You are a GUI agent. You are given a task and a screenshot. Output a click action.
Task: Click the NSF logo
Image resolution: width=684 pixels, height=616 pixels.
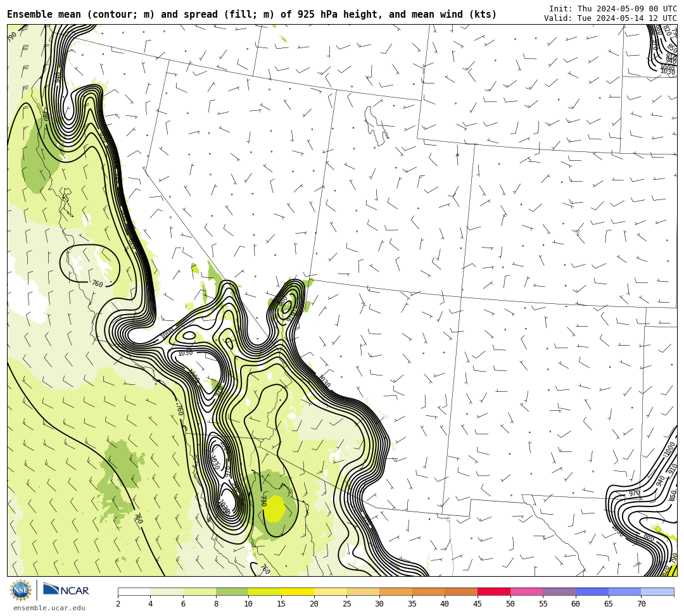click(20, 591)
